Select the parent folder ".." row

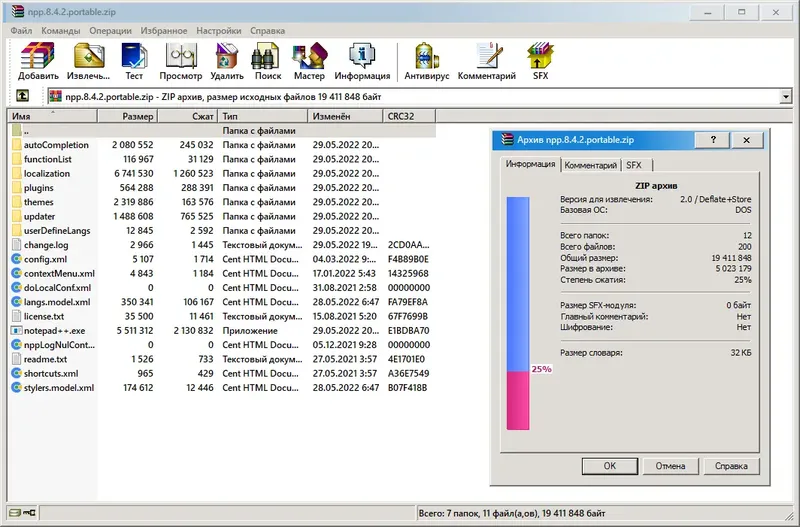tap(222, 131)
